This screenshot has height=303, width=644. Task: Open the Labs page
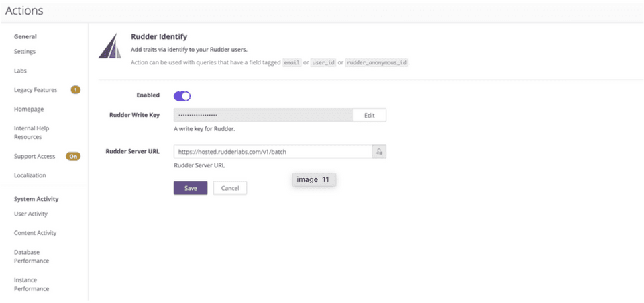(20, 71)
